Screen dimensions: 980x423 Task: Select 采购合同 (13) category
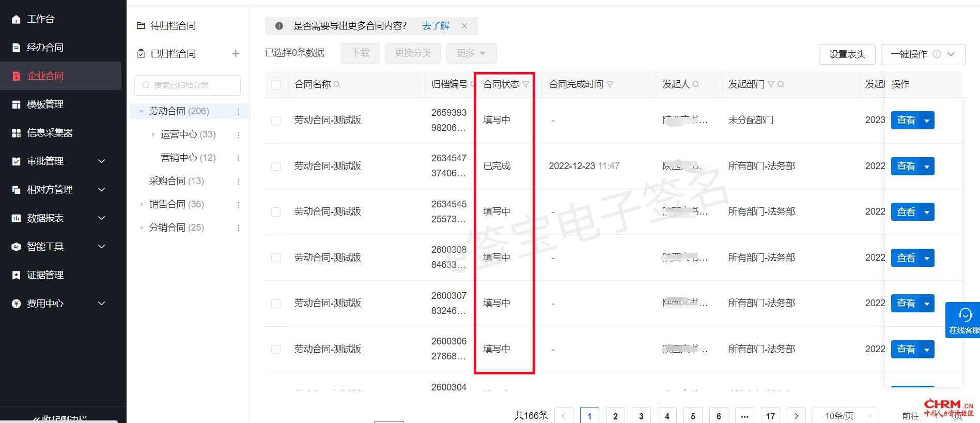(x=177, y=181)
